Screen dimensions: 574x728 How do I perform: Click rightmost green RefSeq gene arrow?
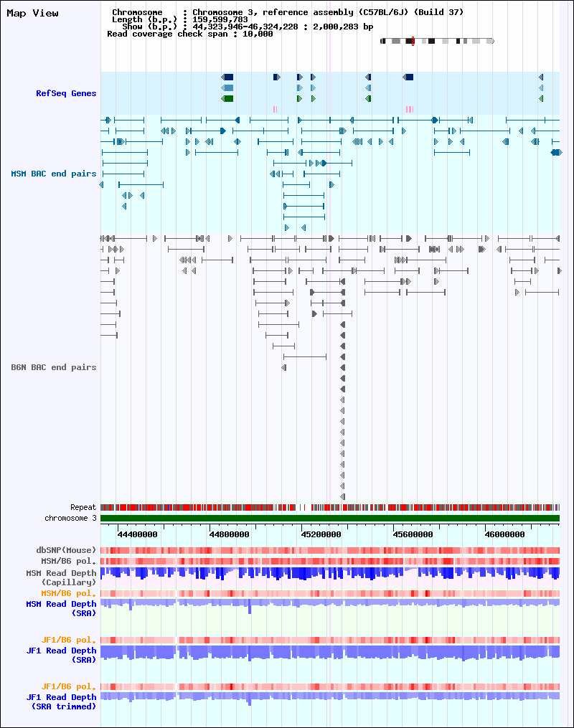pyautogui.click(x=541, y=98)
